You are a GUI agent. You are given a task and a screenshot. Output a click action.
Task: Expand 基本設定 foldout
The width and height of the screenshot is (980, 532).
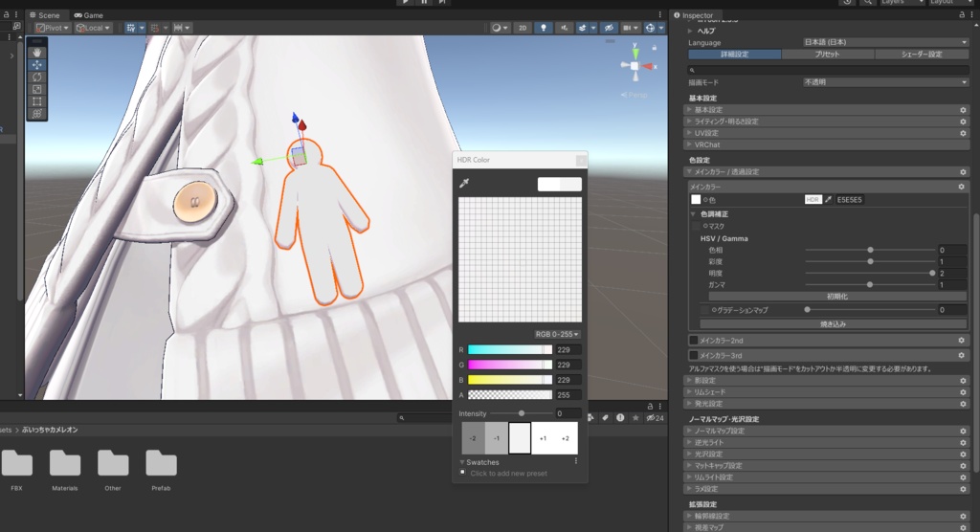click(x=690, y=110)
